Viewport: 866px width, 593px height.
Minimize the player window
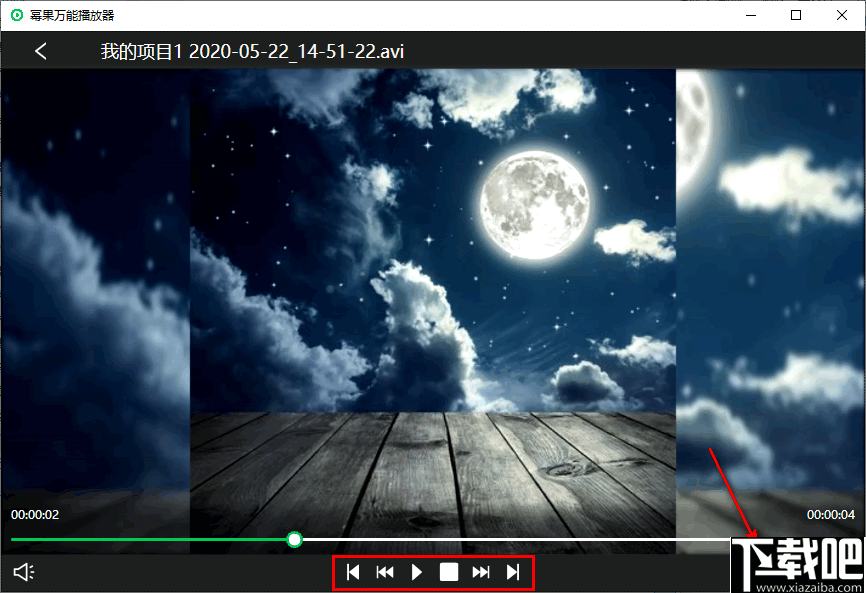click(751, 15)
